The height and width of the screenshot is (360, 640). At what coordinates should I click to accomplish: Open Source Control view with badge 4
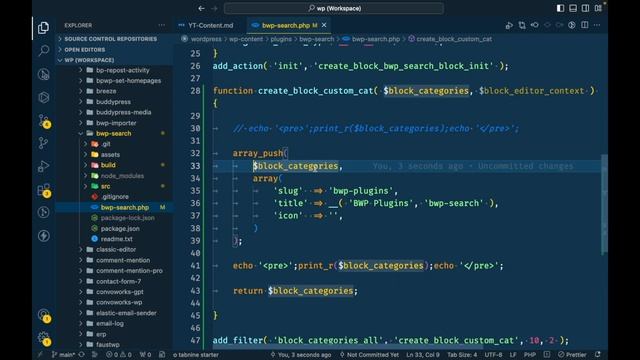click(44, 121)
